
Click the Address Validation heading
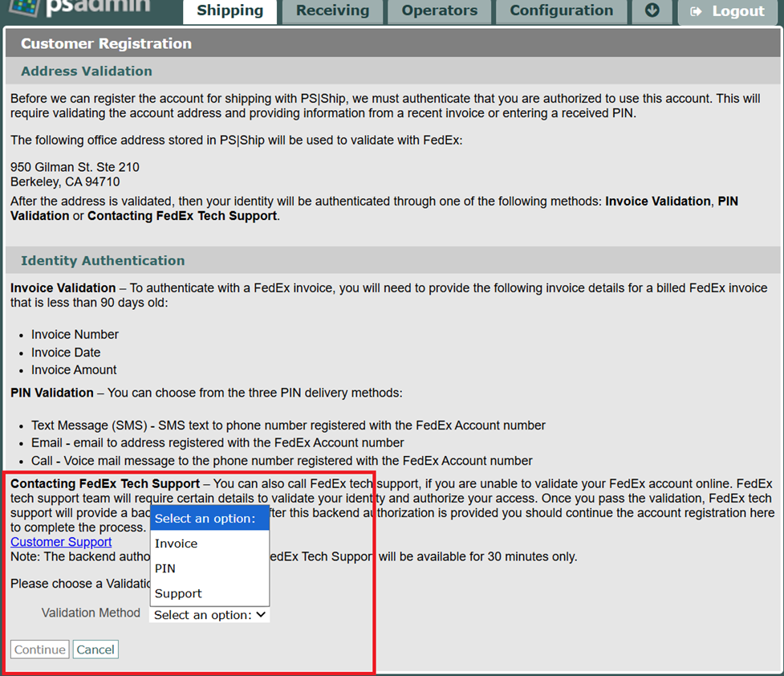pos(87,71)
